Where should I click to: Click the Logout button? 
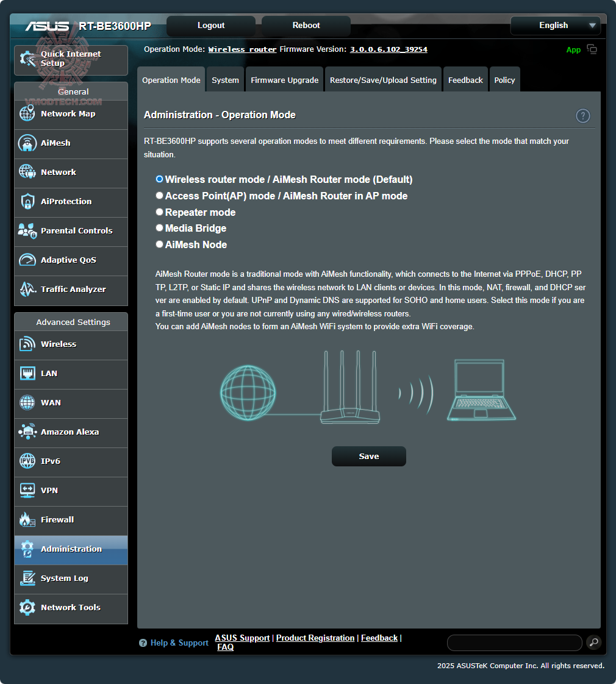[x=211, y=26]
